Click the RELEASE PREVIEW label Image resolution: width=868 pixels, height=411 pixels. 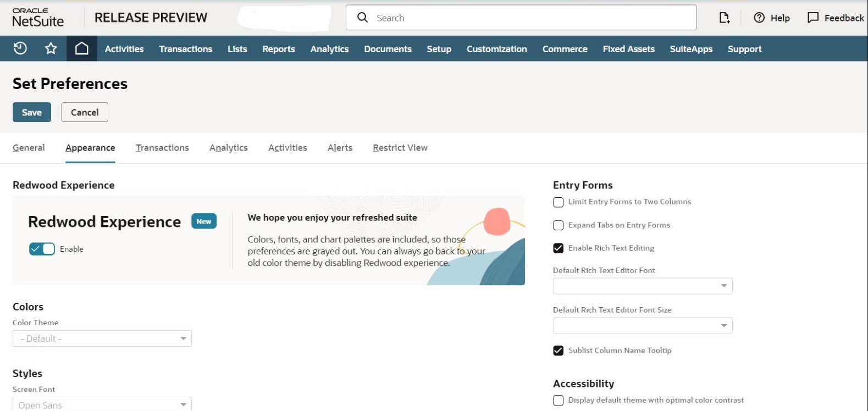pyautogui.click(x=151, y=18)
